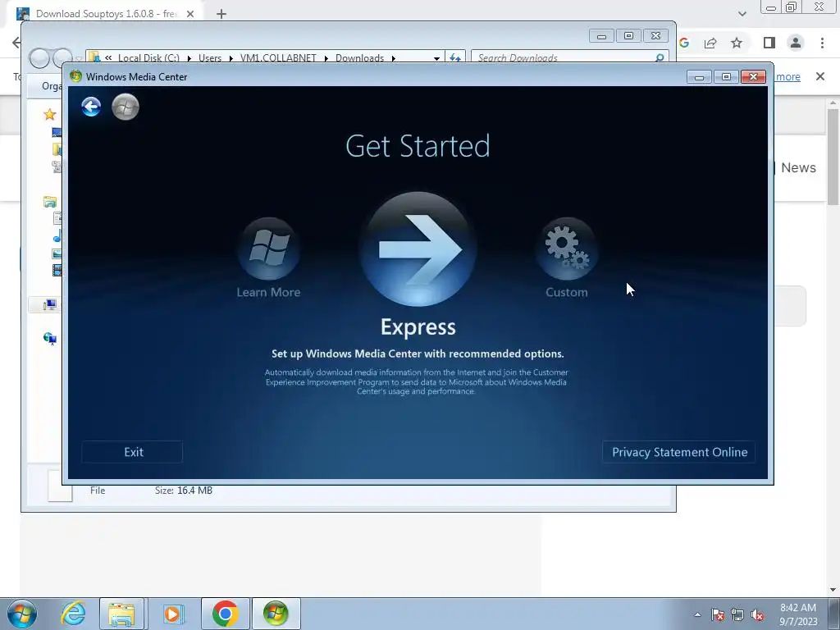Click the search magnifier in the Explorer window
The image size is (840, 630).
pyautogui.click(x=660, y=57)
